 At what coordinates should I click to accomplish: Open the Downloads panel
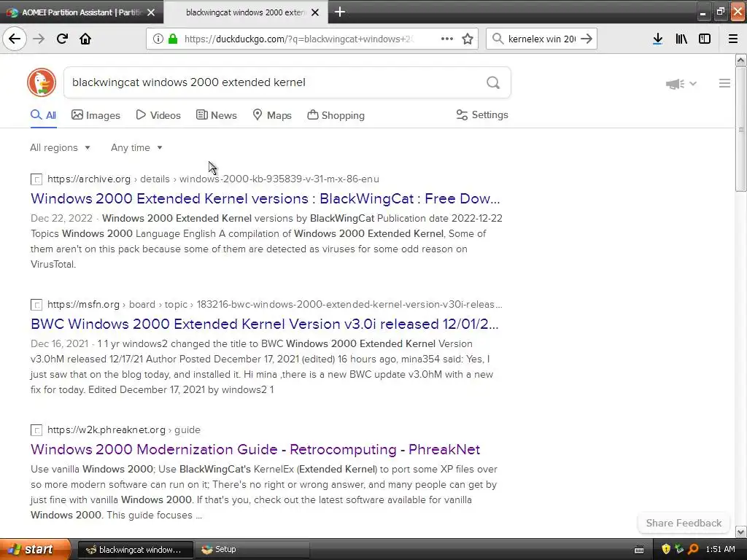coord(657,39)
